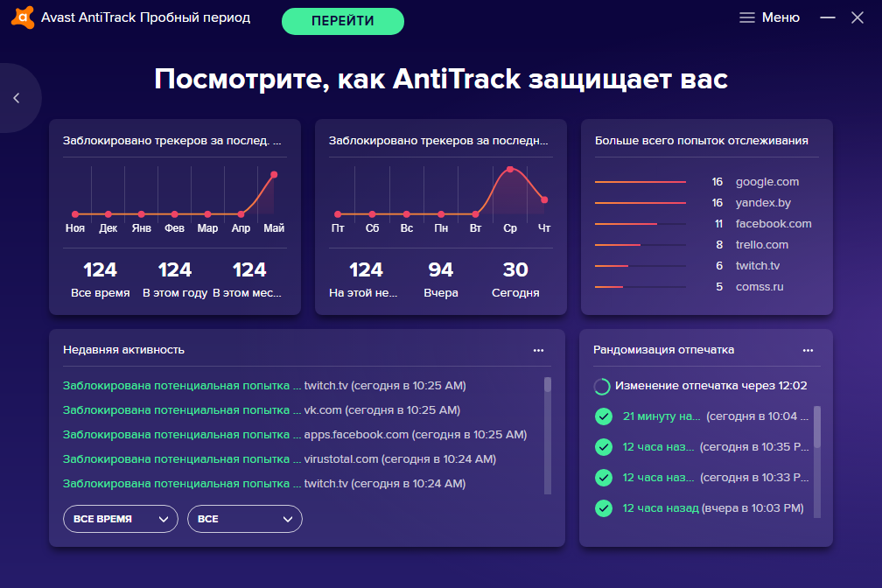Click green checkmark beside вчера 10:03 PM entry
The height and width of the screenshot is (588, 882).
pyautogui.click(x=604, y=508)
